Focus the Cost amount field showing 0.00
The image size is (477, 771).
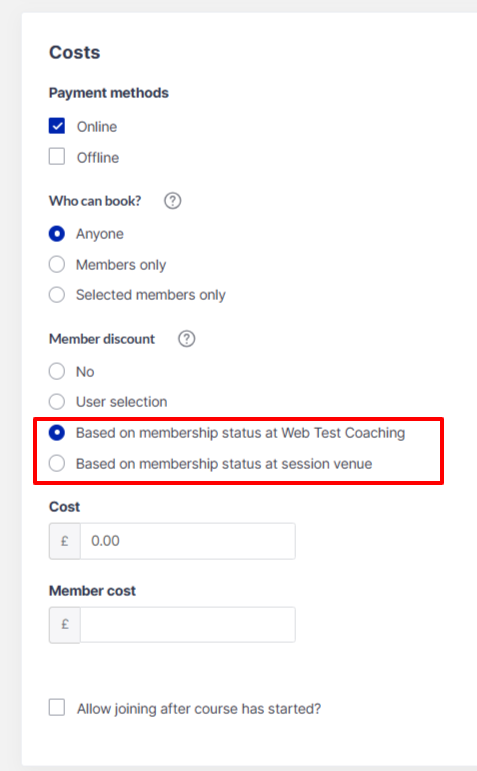click(188, 541)
